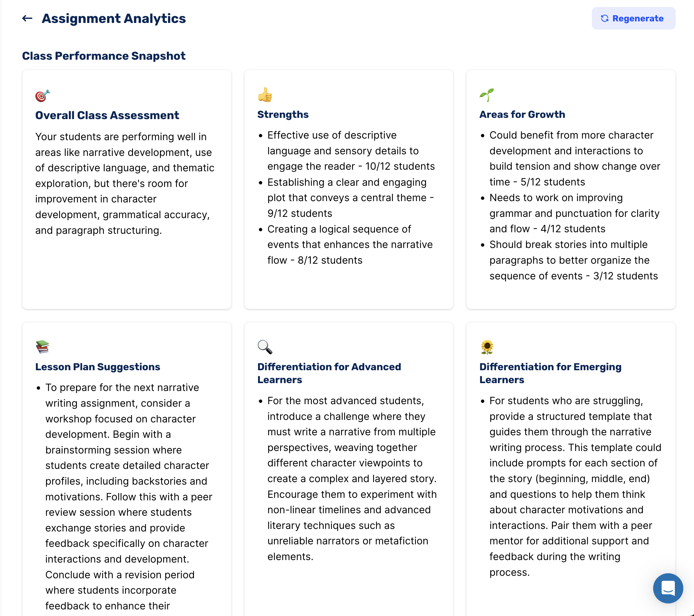Click the dart target emoji icon
Screen dimensions: 694x616
tap(42, 96)
